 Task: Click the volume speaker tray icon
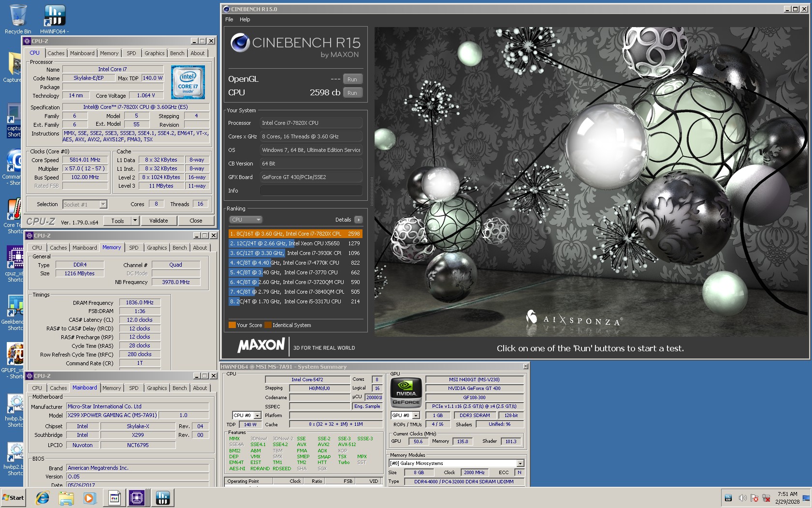pyautogui.click(x=742, y=498)
